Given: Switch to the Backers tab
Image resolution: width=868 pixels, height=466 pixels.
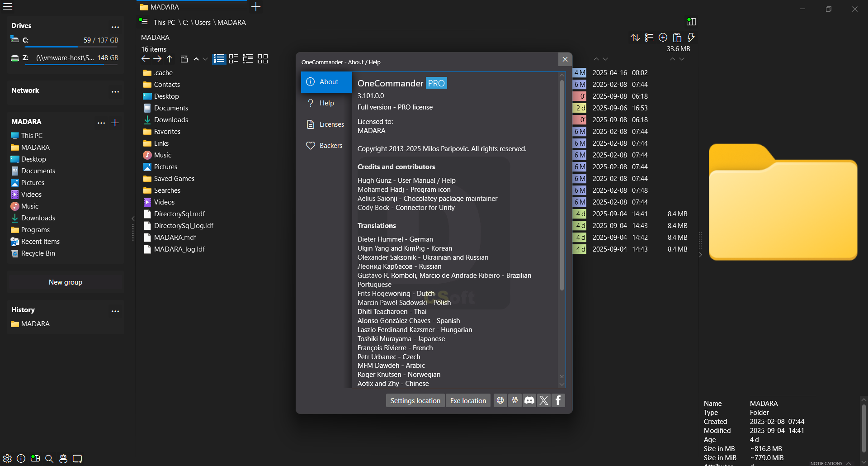Looking at the screenshot, I should click(x=326, y=146).
